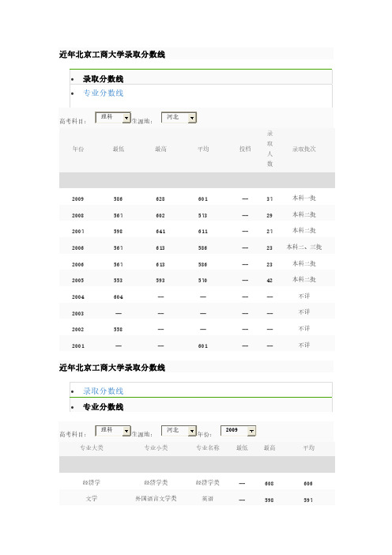Click the 606 average score for 经济学
Image resolution: width=392 pixels, height=555 pixels.
pyautogui.click(x=308, y=484)
